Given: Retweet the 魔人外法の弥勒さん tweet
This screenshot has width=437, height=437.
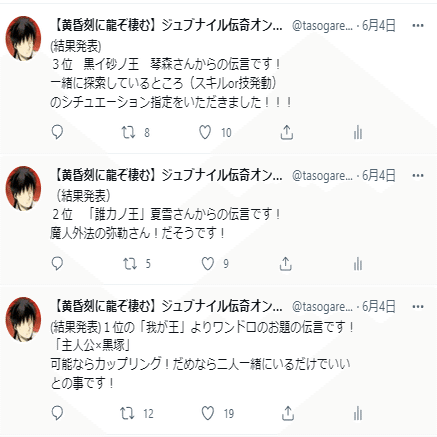Looking at the screenshot, I should click(130, 264).
